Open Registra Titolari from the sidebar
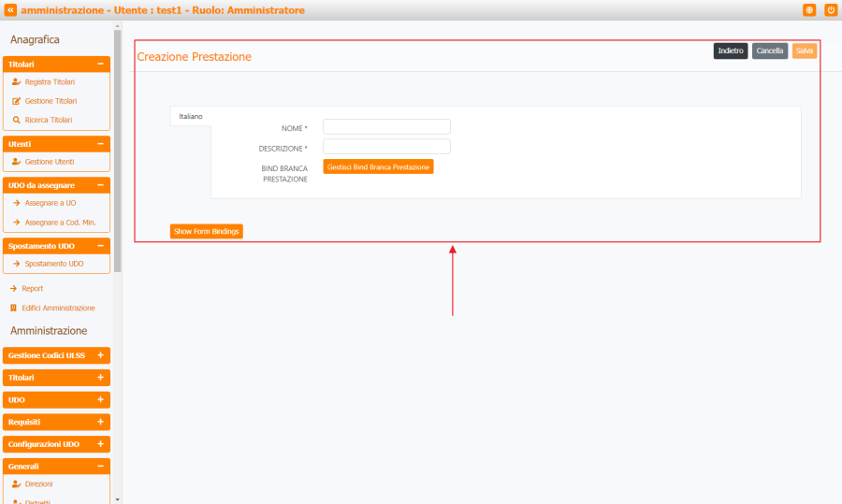842x504 pixels. coord(50,82)
